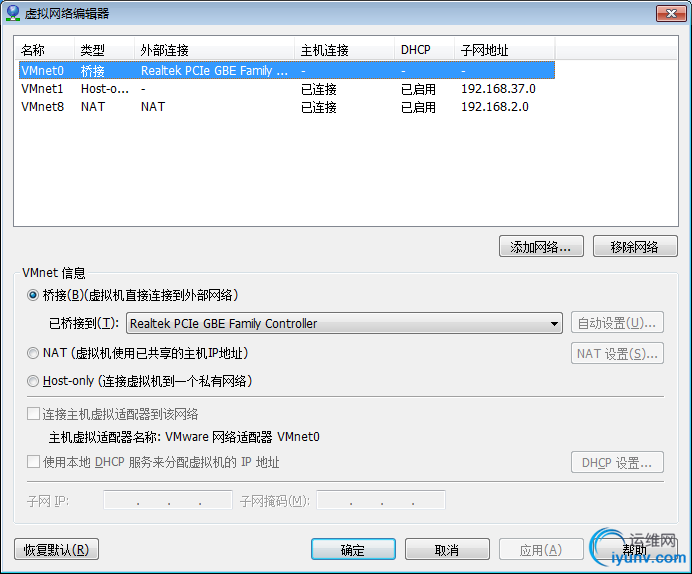
Task: Confirm with the 确定 button
Action: point(353,549)
